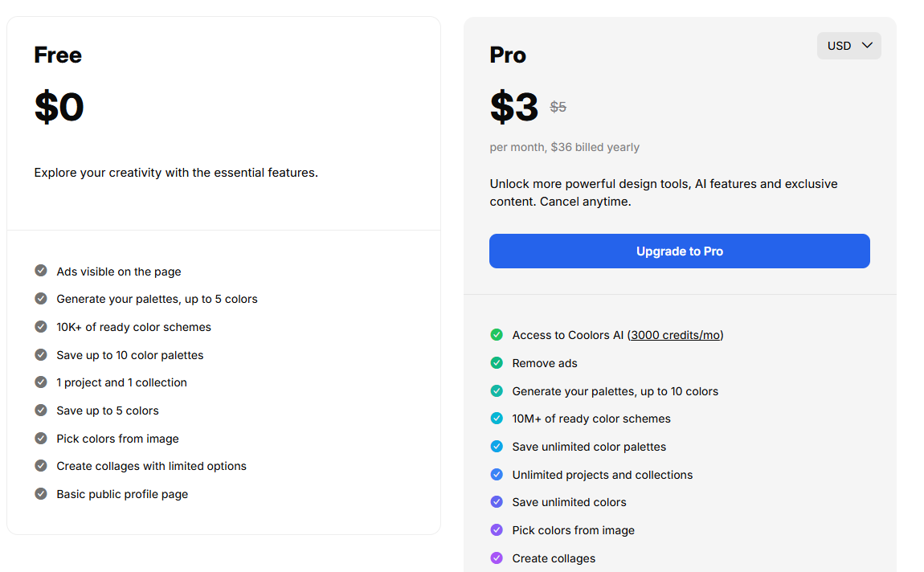Click the Upgrade to Pro button

679,251
